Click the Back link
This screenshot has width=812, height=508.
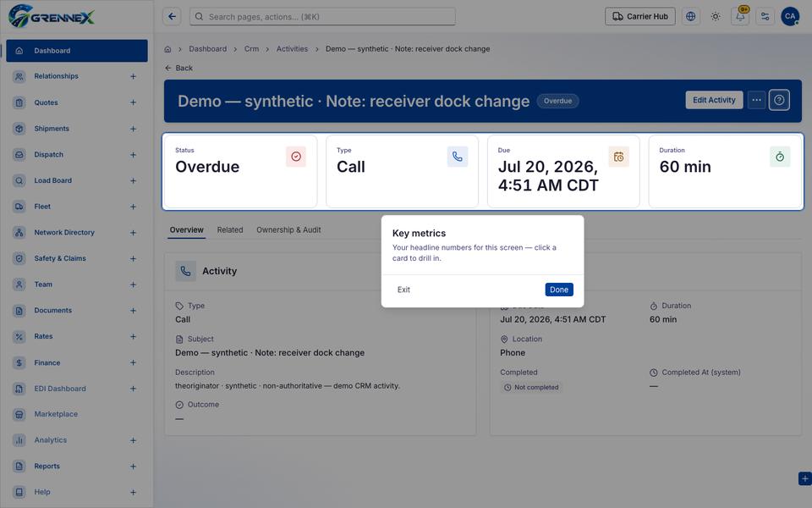tap(178, 68)
